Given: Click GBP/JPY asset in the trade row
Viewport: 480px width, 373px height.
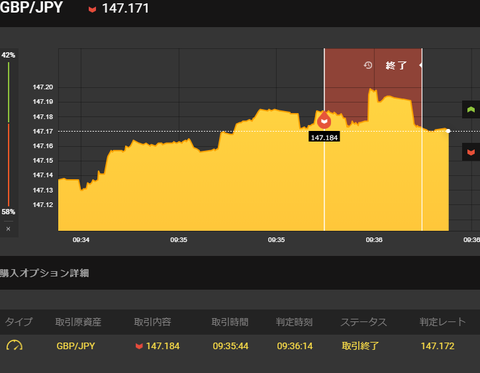Looking at the screenshot, I should (76, 346).
